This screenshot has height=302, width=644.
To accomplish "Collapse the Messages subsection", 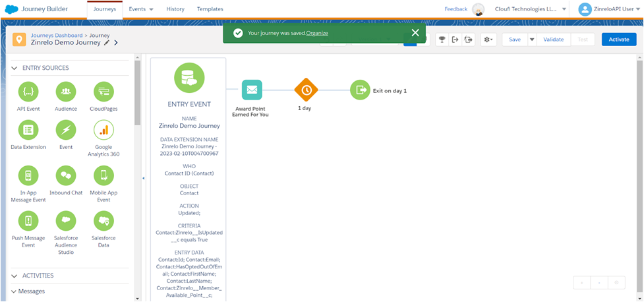I will click(x=15, y=291).
